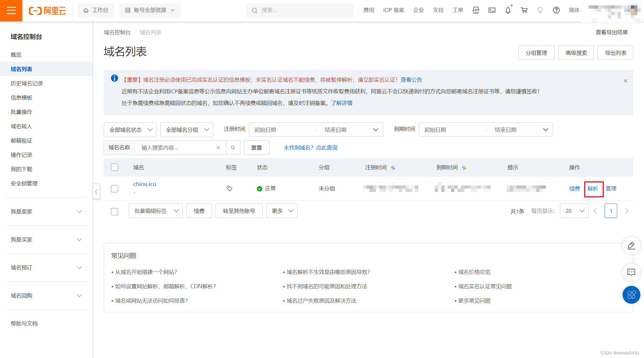Close the important notice banner

click(x=626, y=81)
